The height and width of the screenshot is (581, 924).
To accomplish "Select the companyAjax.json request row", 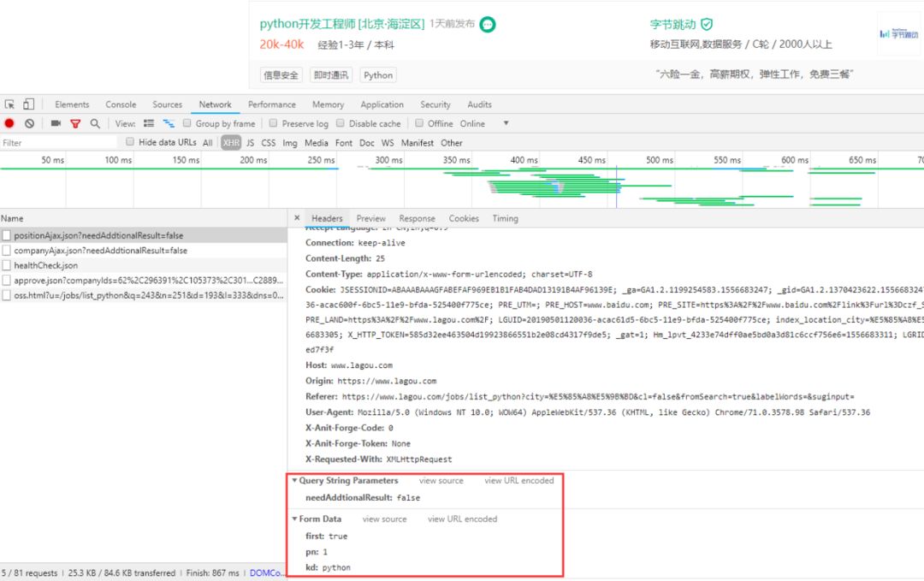I will point(100,251).
